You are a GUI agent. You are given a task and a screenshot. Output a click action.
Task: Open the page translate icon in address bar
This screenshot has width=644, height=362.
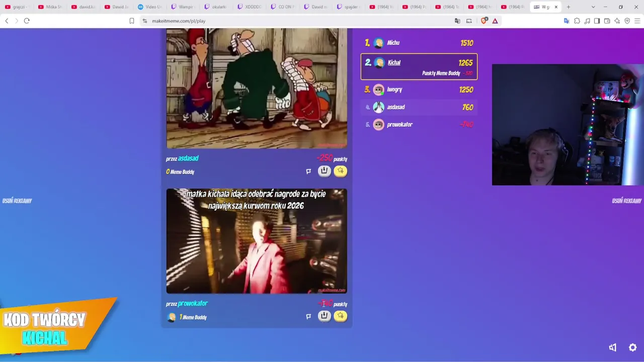pos(457,21)
